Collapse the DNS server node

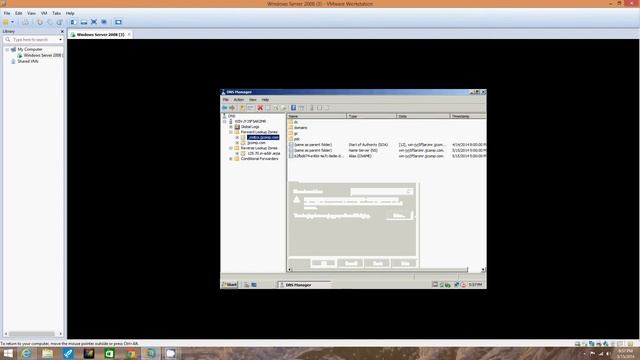point(225,122)
